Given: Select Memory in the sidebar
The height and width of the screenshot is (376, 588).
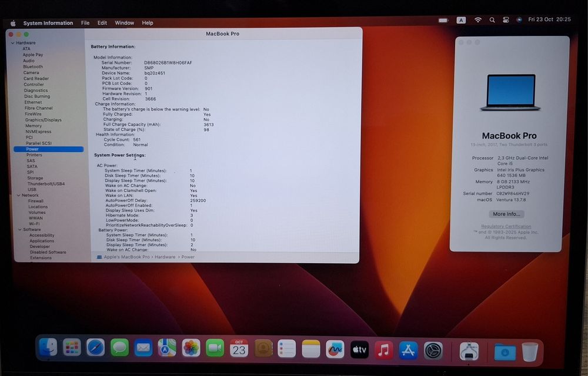Looking at the screenshot, I should click(x=34, y=126).
